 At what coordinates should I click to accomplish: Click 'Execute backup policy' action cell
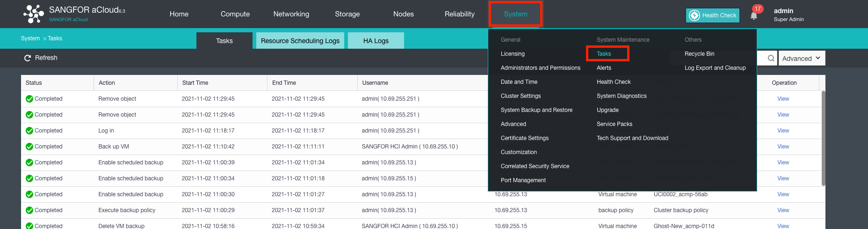pos(127,210)
